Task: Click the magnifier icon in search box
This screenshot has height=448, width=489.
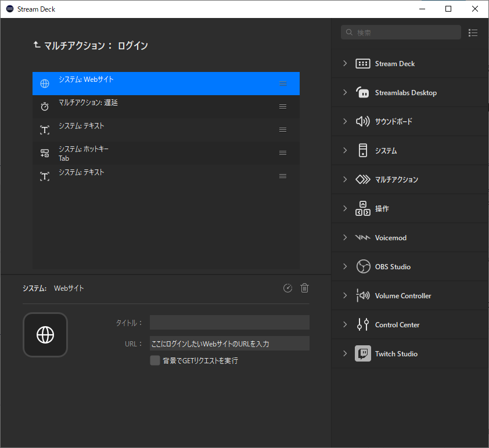Action: pyautogui.click(x=349, y=32)
